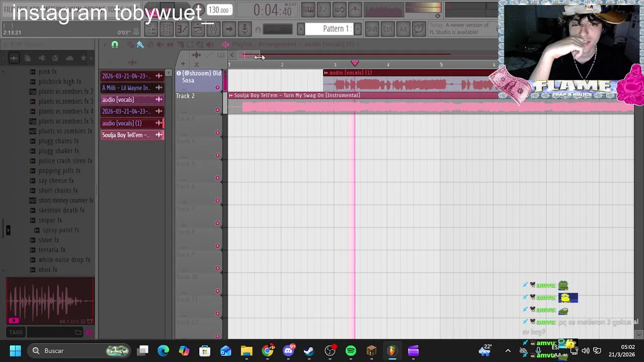Mute Track 5 with its pink dot
This screenshot has height=362, width=644.
pos(218,178)
